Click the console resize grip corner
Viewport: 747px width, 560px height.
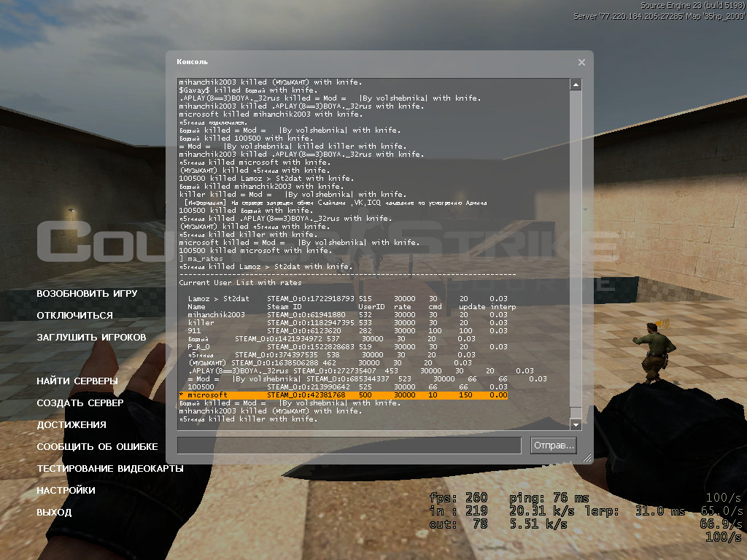tap(587, 458)
